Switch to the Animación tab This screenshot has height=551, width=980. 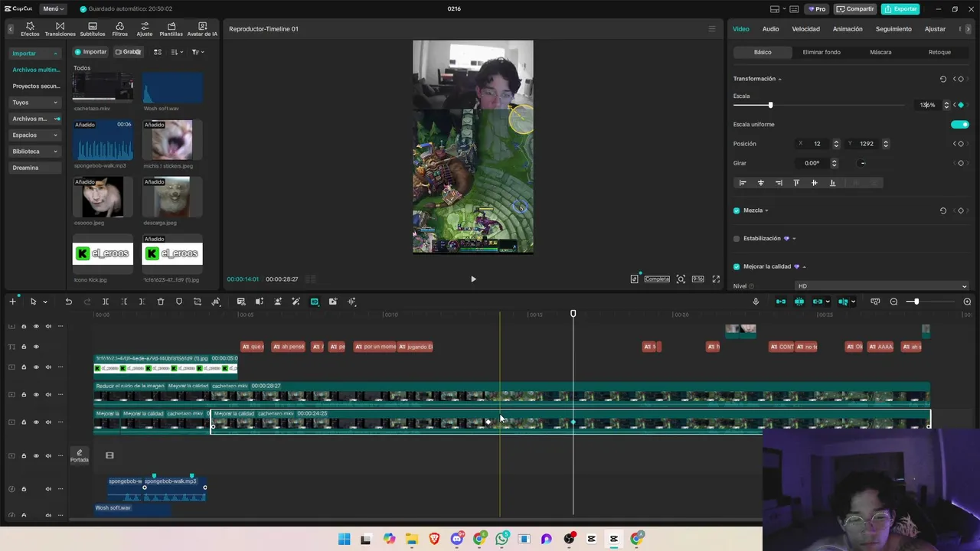click(848, 29)
